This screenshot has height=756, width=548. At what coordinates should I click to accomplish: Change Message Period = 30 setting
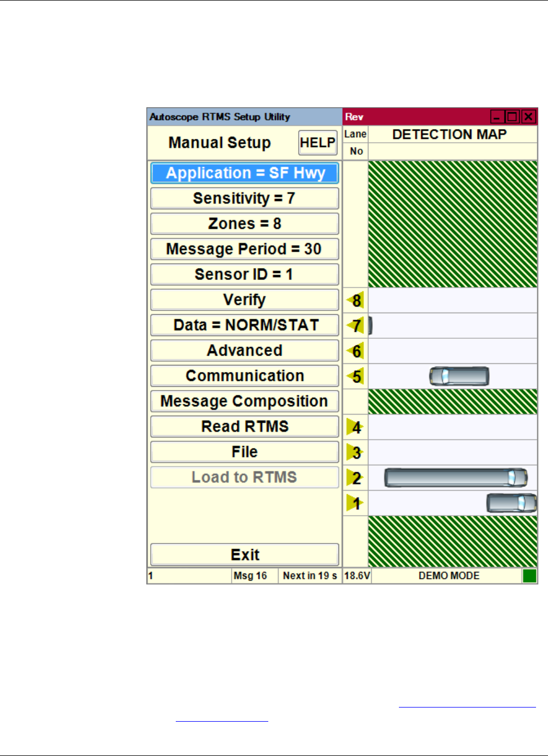[244, 249]
